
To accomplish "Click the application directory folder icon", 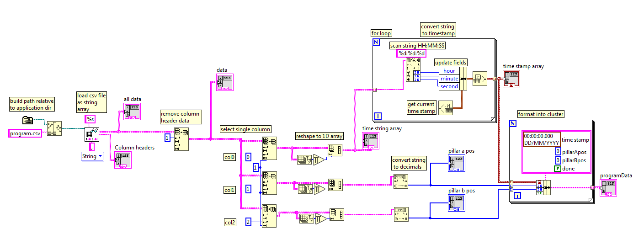I will pos(28,120).
